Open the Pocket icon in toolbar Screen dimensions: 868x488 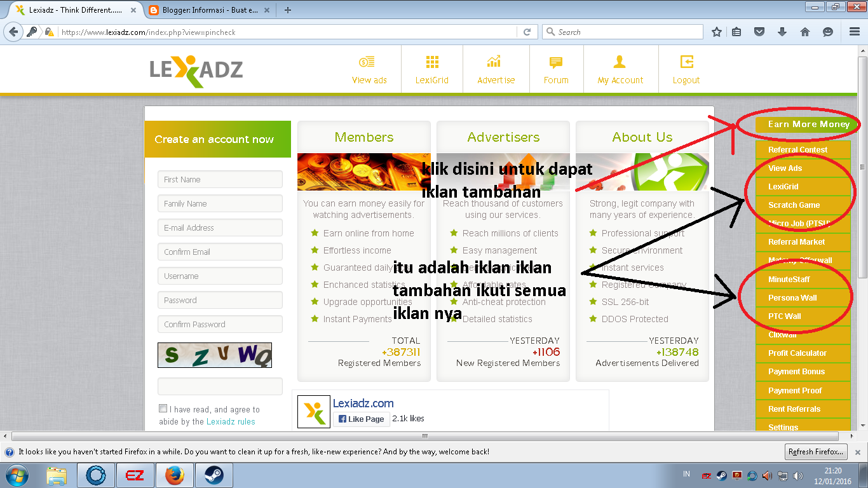(759, 32)
